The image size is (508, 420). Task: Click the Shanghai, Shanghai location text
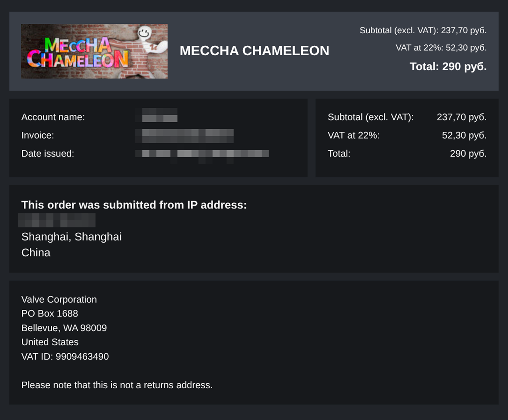click(x=72, y=237)
